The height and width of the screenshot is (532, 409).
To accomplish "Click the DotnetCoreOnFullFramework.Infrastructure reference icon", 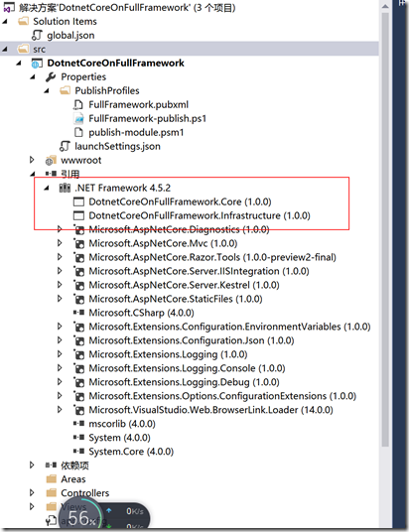I will (78, 215).
